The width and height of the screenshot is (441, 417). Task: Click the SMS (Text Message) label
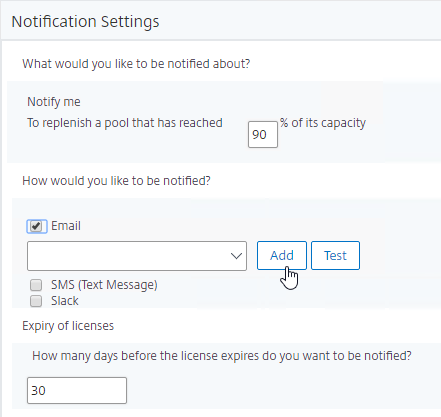(x=104, y=285)
